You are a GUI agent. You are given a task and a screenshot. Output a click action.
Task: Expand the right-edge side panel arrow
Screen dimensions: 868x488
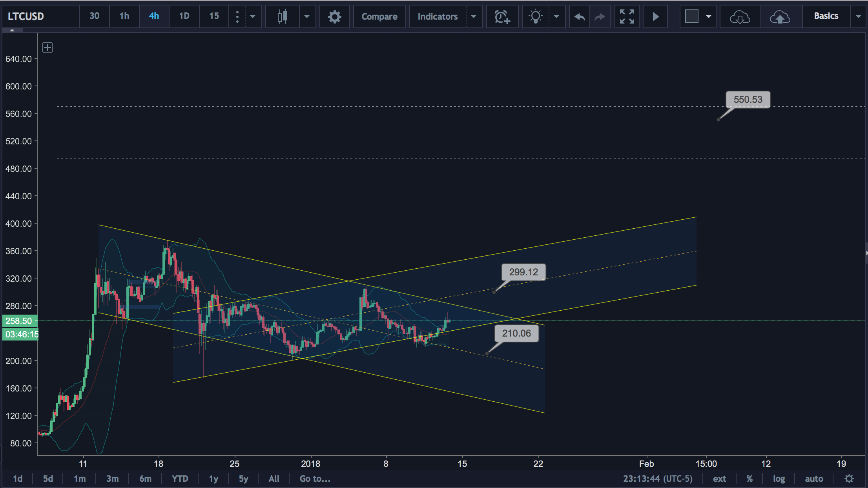(x=866, y=253)
